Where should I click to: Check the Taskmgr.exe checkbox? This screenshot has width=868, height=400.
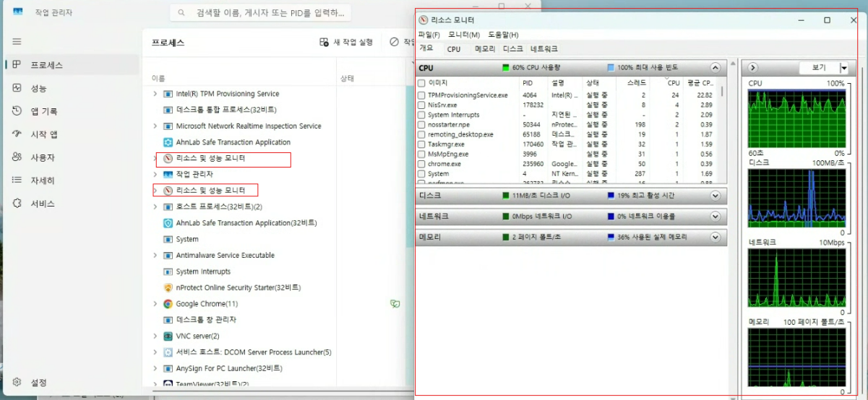[x=421, y=144]
